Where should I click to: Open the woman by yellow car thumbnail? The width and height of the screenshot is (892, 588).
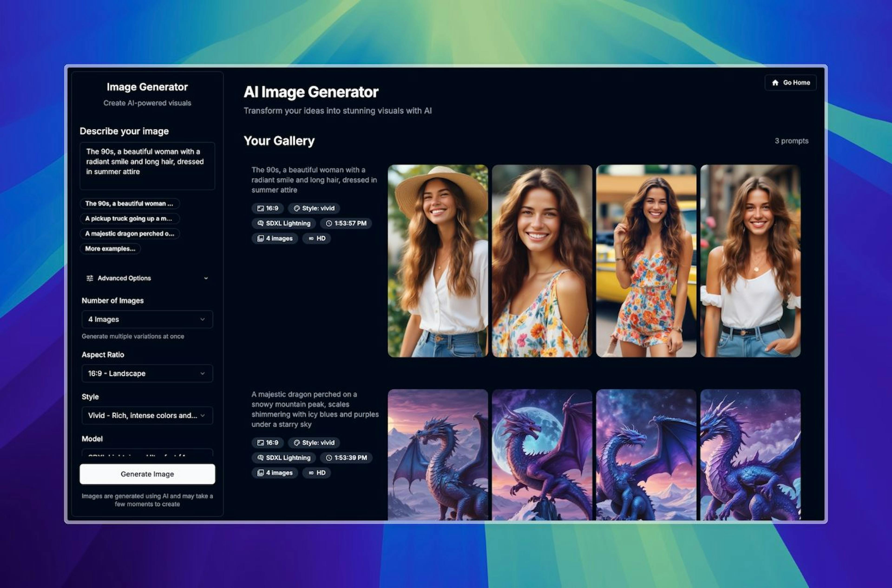tap(646, 261)
